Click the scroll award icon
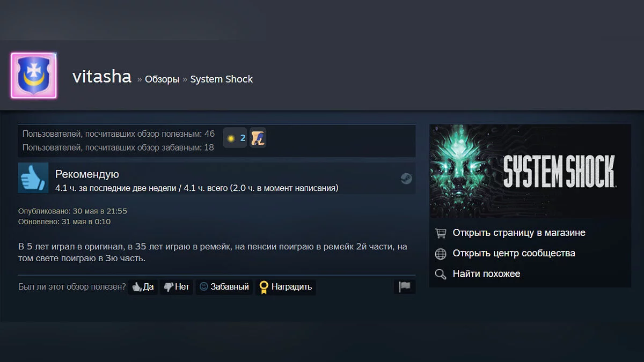The height and width of the screenshot is (362, 644). pos(258,138)
